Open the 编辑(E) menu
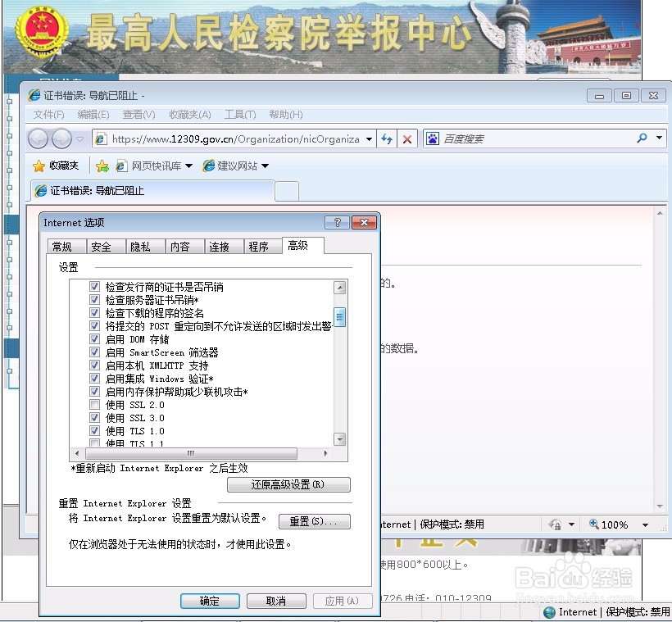 [x=93, y=115]
